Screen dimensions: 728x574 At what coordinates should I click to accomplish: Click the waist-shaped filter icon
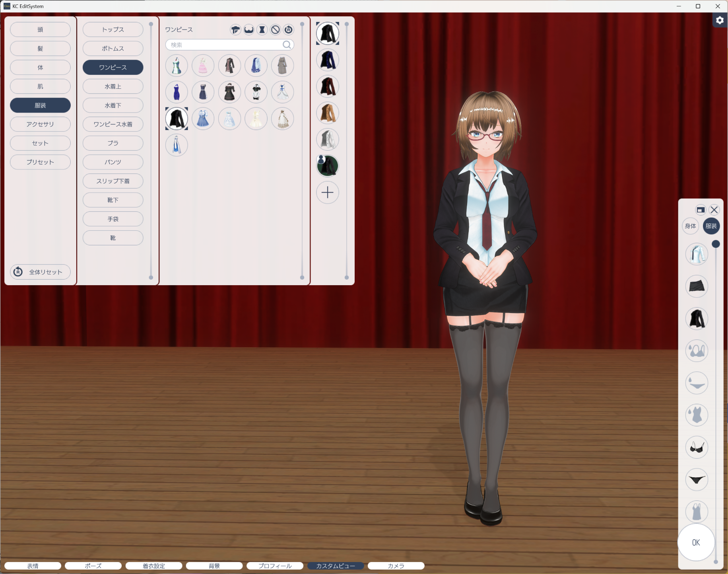pos(262,29)
